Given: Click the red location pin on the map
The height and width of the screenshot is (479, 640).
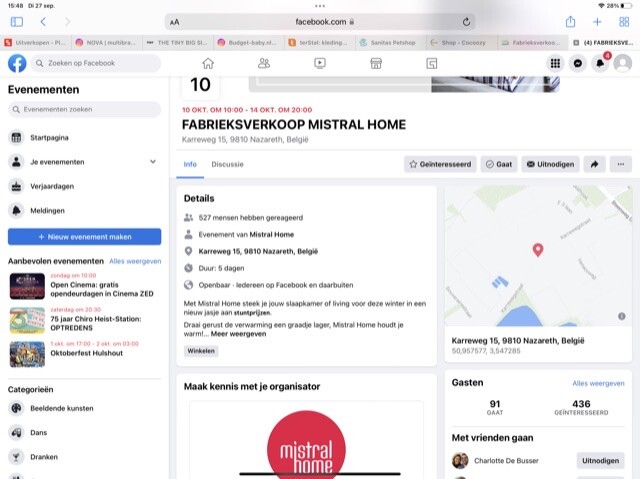Looking at the screenshot, I should [538, 249].
